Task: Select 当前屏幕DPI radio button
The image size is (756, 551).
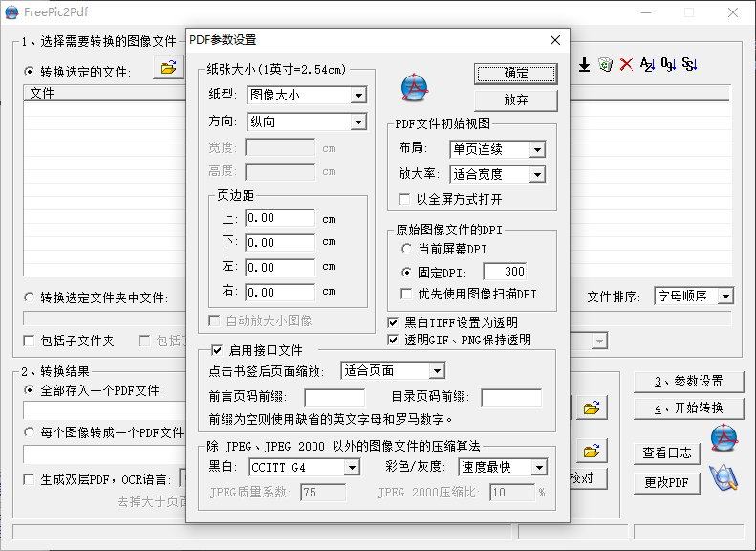Action: (x=406, y=249)
